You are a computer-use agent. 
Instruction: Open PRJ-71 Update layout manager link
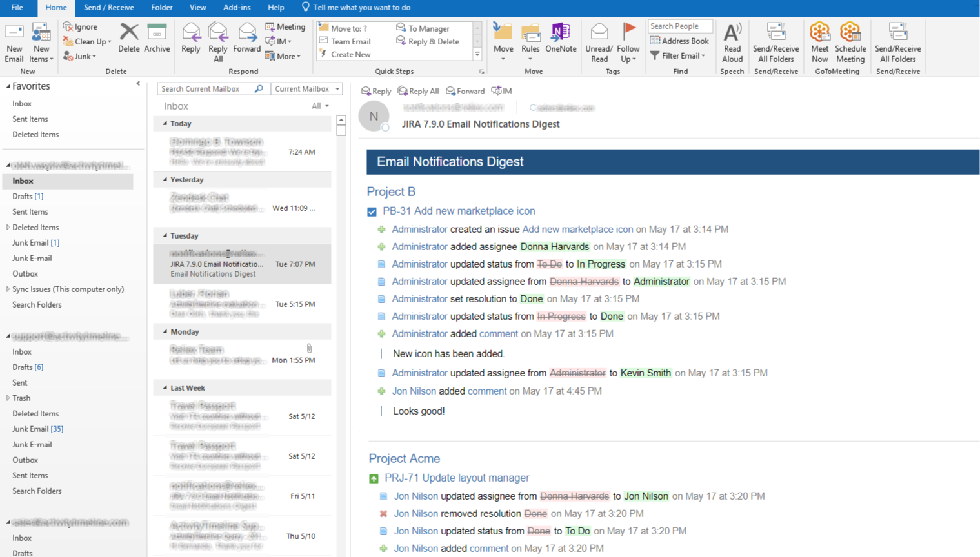pos(457,478)
